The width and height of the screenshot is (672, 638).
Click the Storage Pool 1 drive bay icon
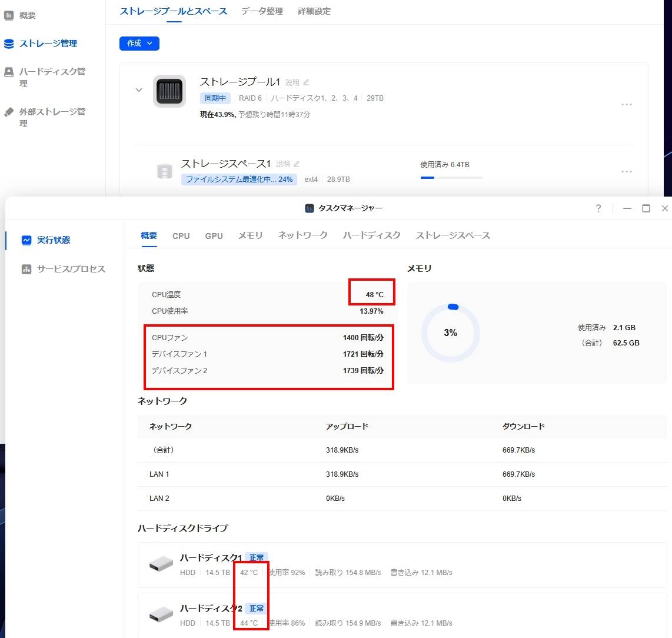coord(169,91)
